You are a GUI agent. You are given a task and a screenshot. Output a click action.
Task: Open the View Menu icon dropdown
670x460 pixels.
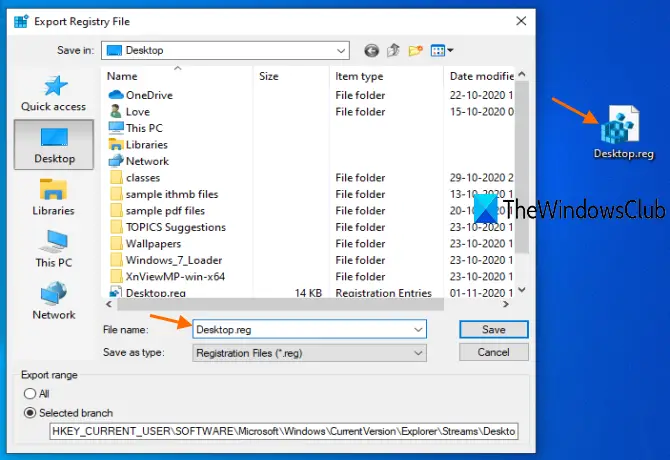(x=442, y=51)
